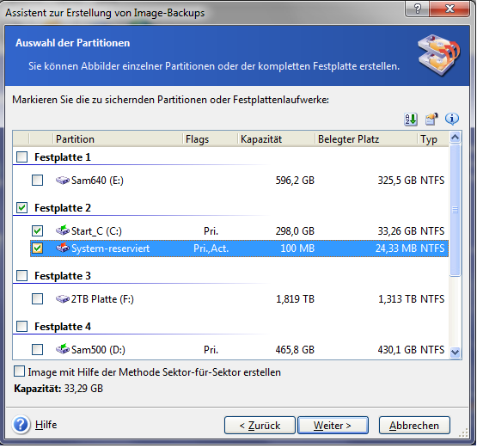477x448 pixels.
Task: Click the 100 MB capacity value
Action: tap(297, 249)
